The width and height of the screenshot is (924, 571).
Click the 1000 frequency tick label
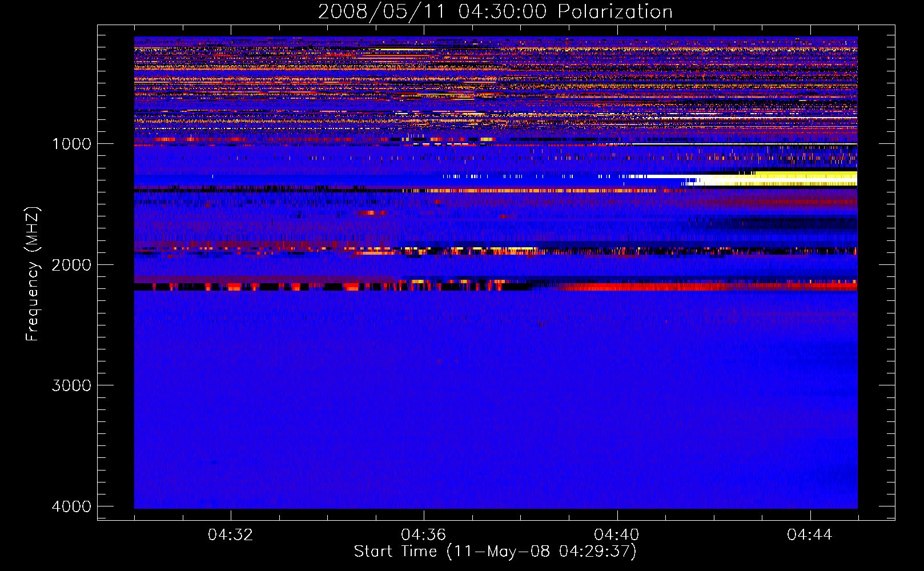tap(71, 143)
